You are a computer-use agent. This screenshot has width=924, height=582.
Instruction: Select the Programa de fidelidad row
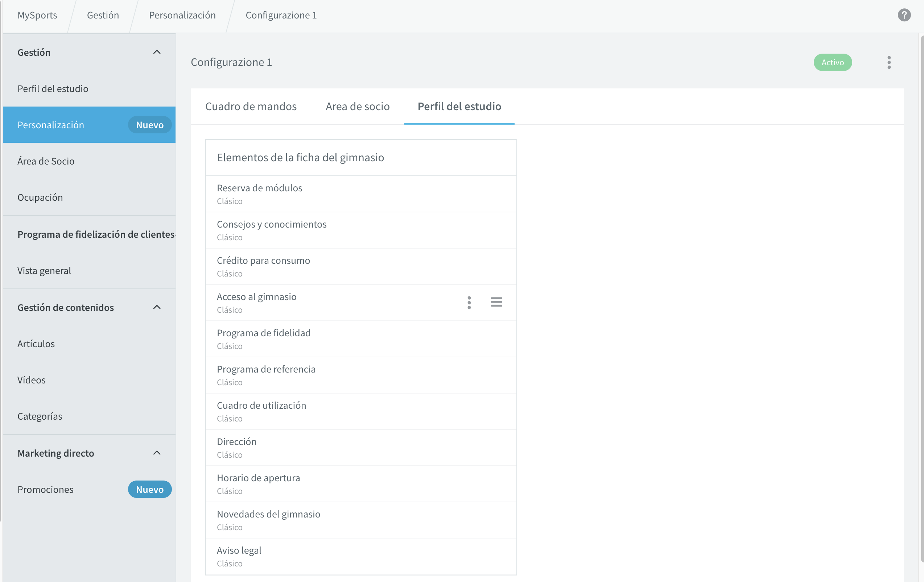(x=361, y=339)
